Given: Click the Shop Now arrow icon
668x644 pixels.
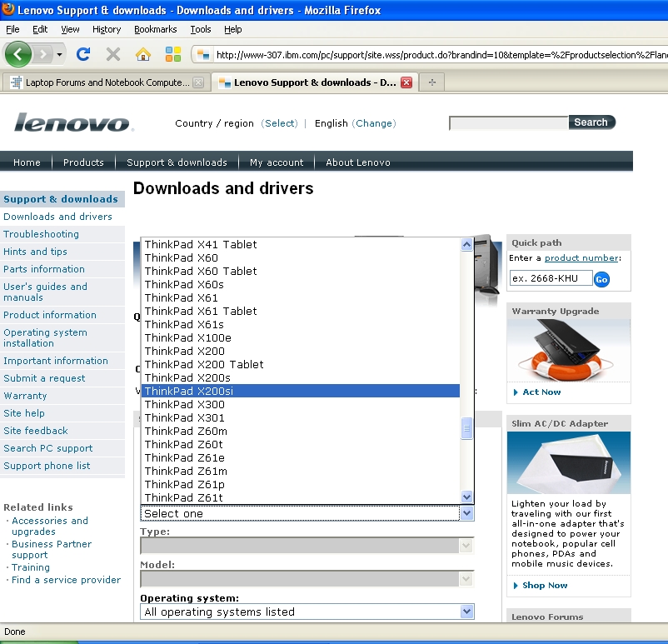Looking at the screenshot, I should click(516, 586).
